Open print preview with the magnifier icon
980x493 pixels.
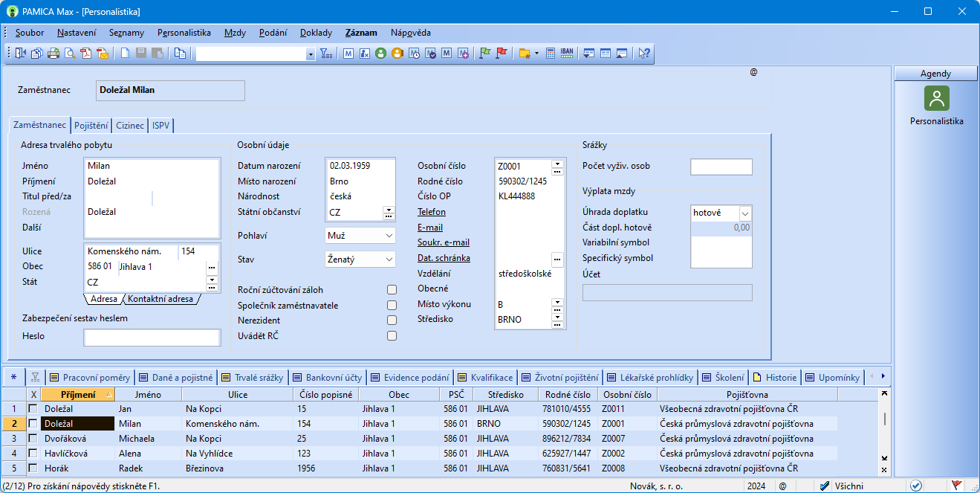70,54
